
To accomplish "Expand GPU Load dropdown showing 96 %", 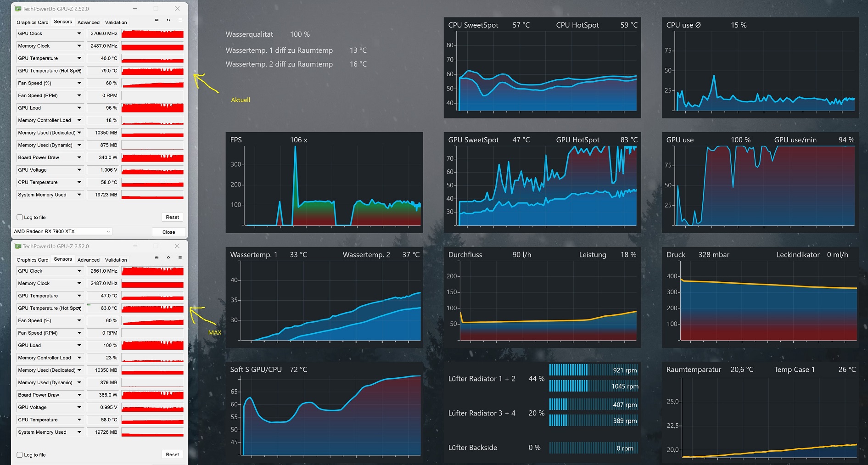I will click(x=79, y=108).
